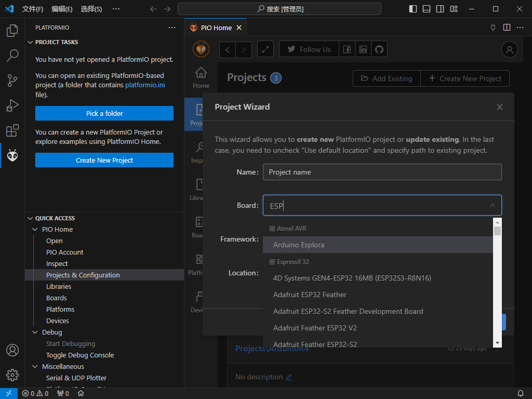
Task: Click the Board search field with ESP
Action: tap(382, 205)
